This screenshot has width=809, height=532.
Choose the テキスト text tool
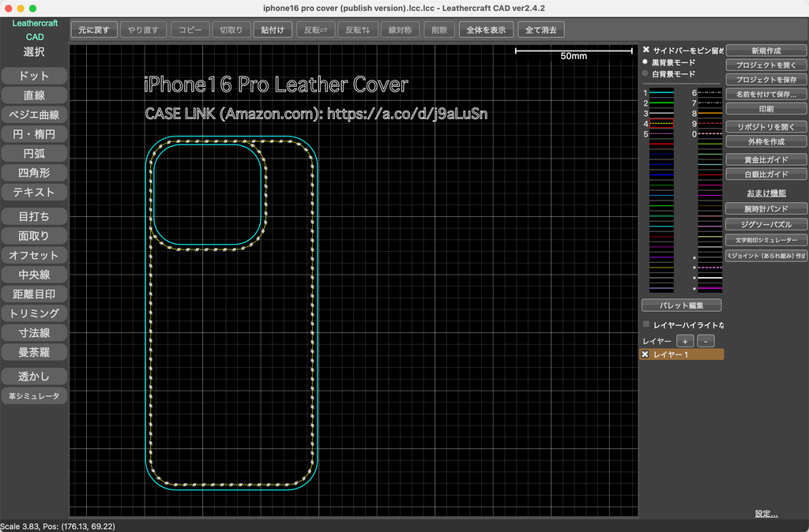[34, 193]
